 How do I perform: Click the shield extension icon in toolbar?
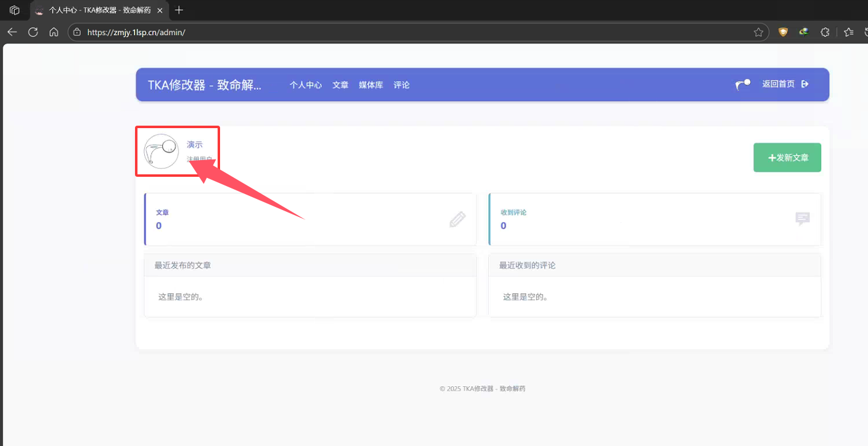pyautogui.click(x=783, y=32)
